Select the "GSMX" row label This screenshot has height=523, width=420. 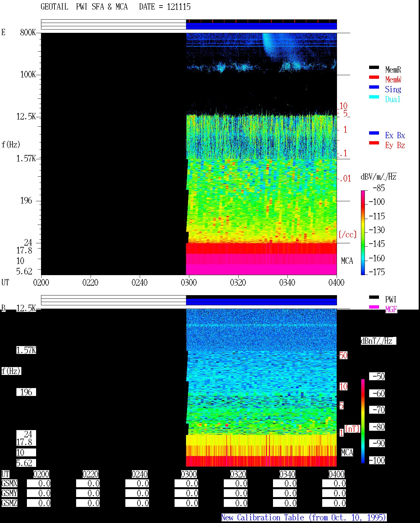(9, 484)
